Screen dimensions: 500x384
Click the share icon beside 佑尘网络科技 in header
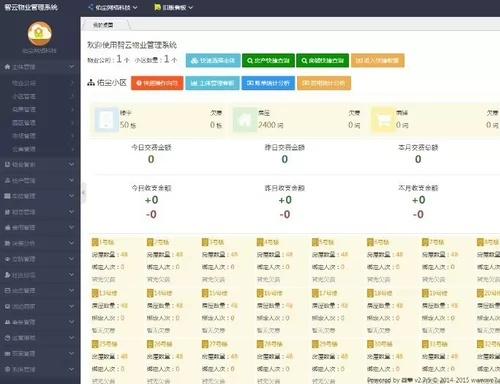(91, 7)
